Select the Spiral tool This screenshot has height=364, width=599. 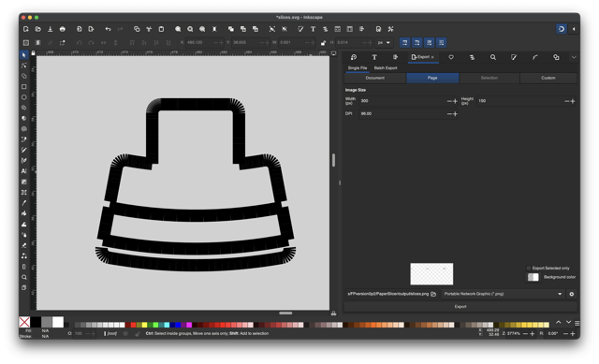coord(24,129)
